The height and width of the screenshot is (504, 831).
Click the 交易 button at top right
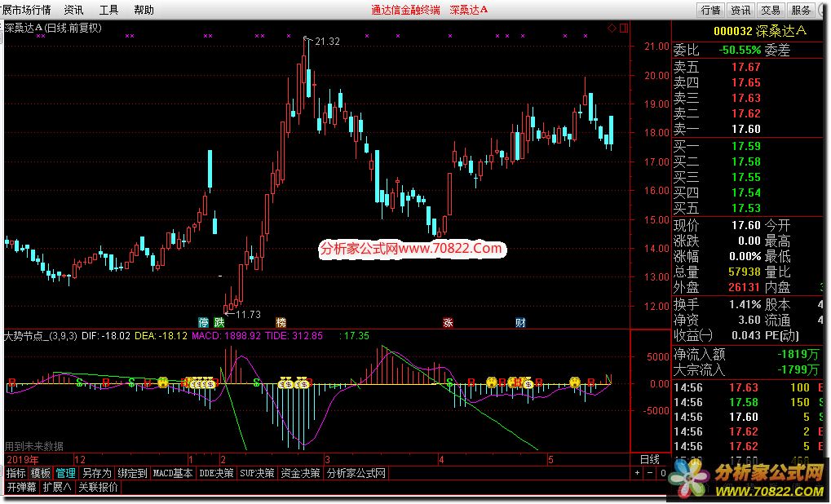pos(771,10)
